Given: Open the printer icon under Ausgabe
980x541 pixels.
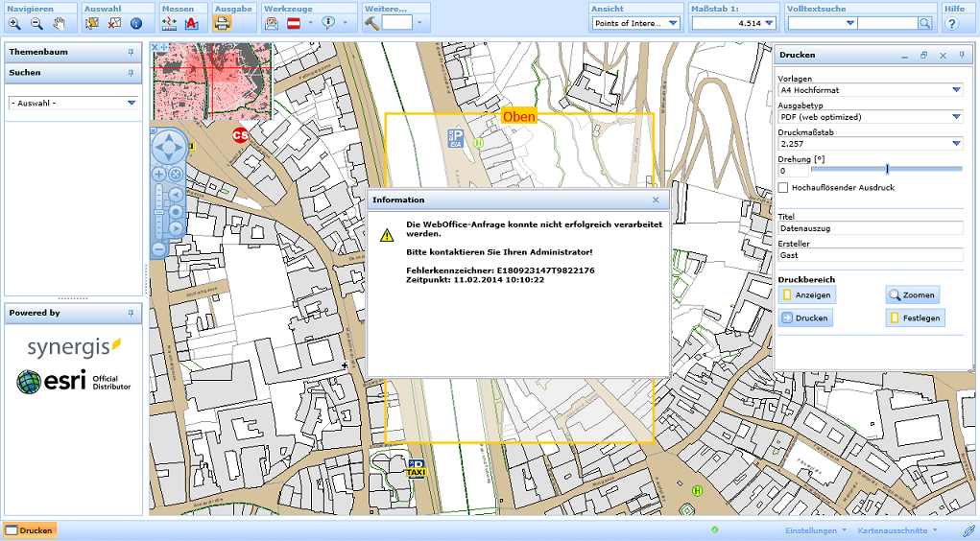Looking at the screenshot, I should pyautogui.click(x=222, y=23).
